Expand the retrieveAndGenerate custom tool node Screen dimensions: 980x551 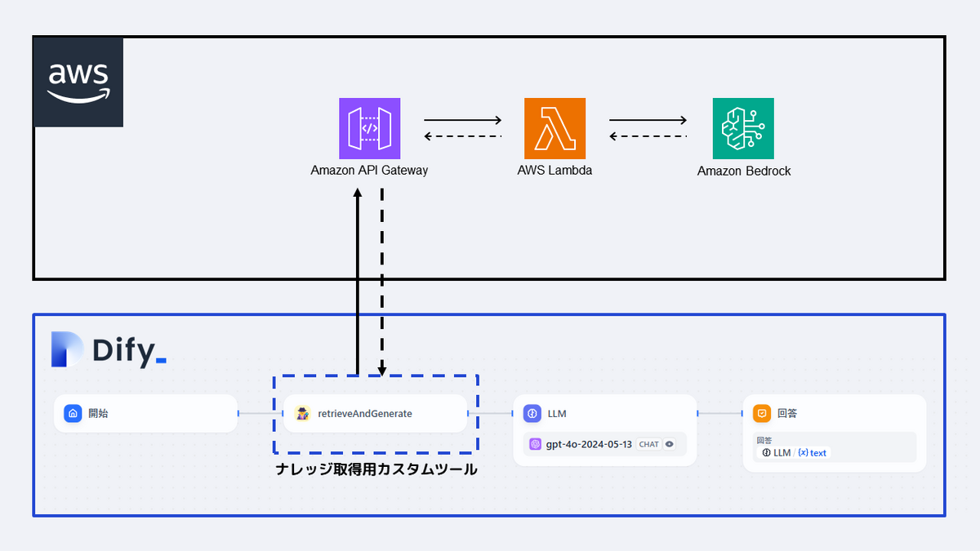pyautogui.click(x=375, y=414)
